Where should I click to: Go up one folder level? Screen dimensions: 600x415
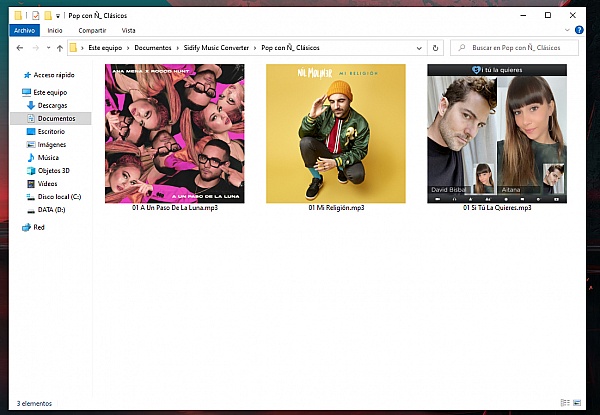pos(58,48)
